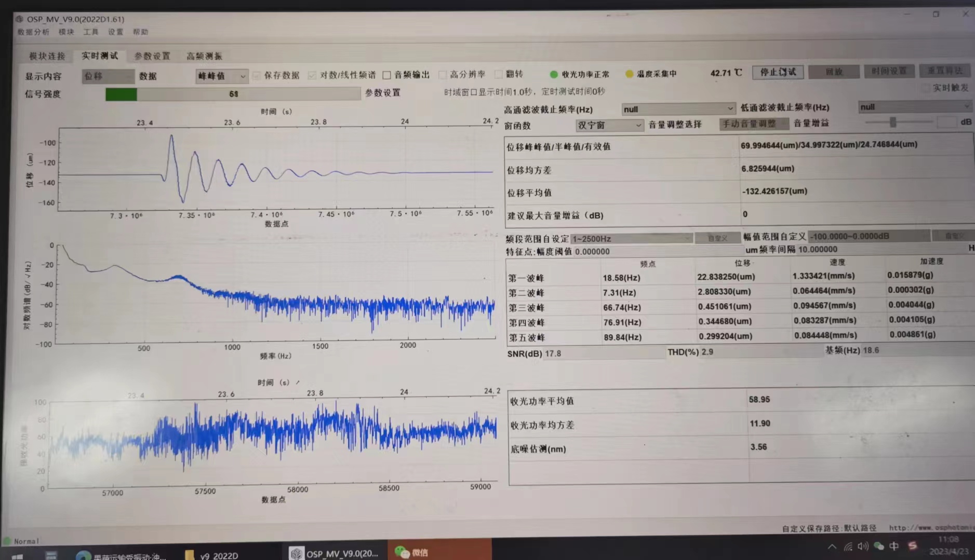The image size is (975, 560).
Task: Switch to the 模块连接 tab
Action: (47, 56)
